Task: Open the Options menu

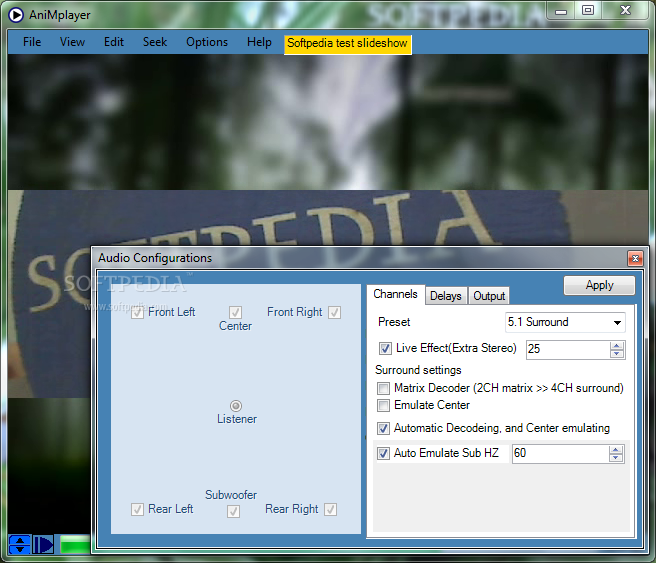Action: tap(207, 42)
